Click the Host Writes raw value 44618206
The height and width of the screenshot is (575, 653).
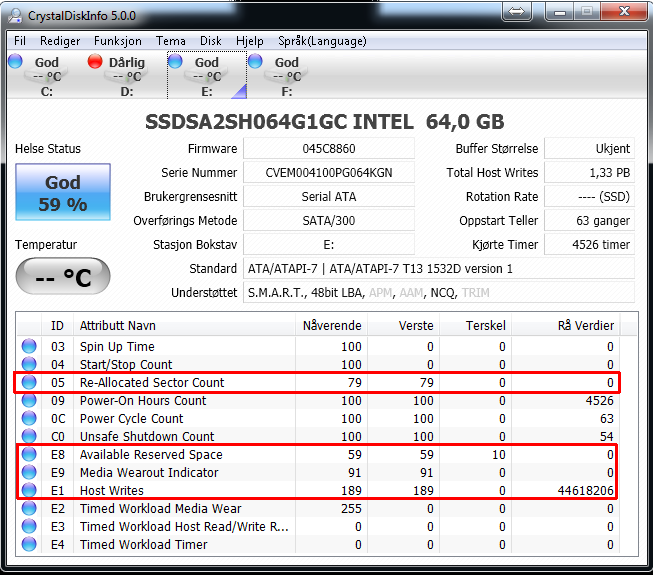pos(586,490)
